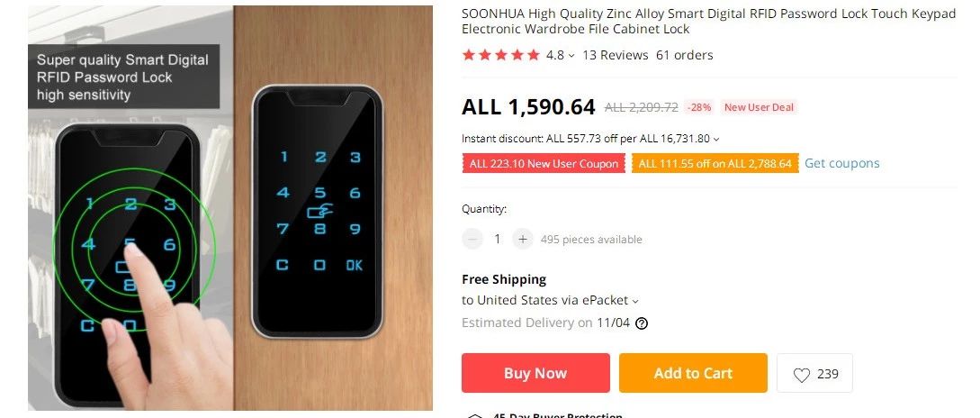Click the five-star rating icons
980x418 pixels.
pyautogui.click(x=501, y=55)
